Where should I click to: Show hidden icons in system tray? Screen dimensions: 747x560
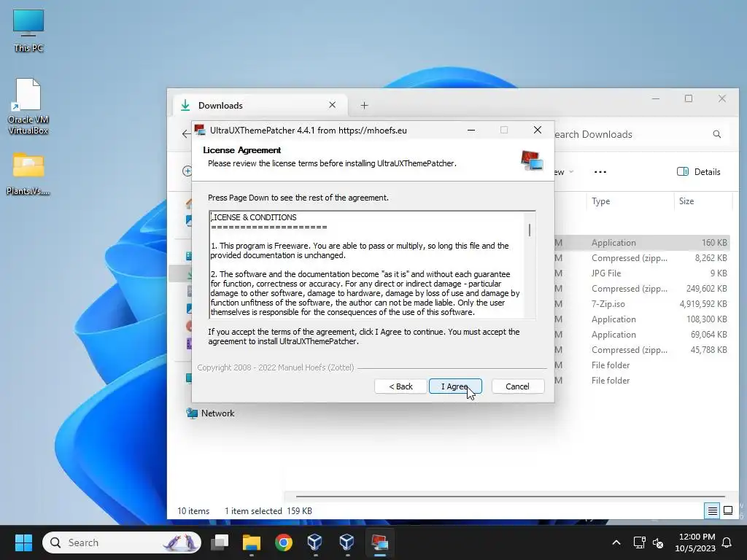click(616, 542)
